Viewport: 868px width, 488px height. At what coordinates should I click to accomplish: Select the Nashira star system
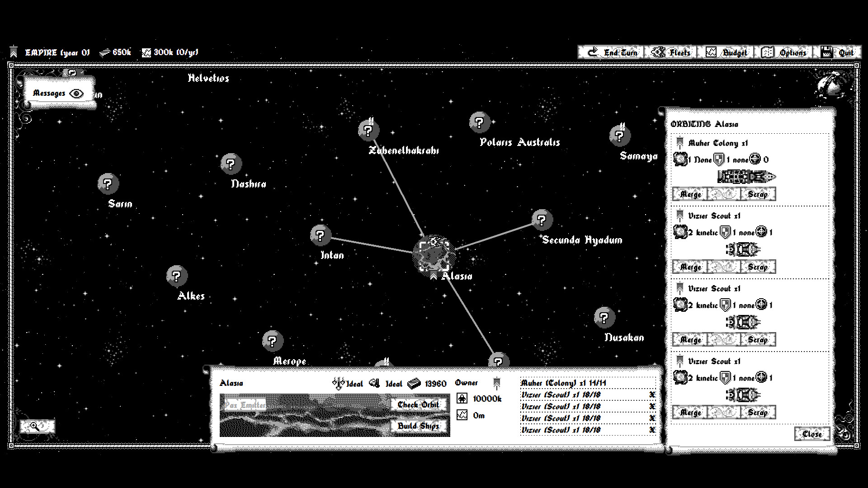point(231,164)
